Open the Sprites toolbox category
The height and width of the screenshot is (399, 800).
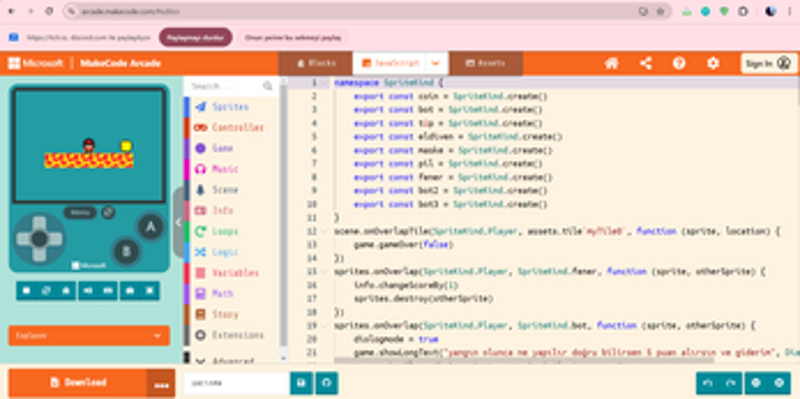coord(231,107)
